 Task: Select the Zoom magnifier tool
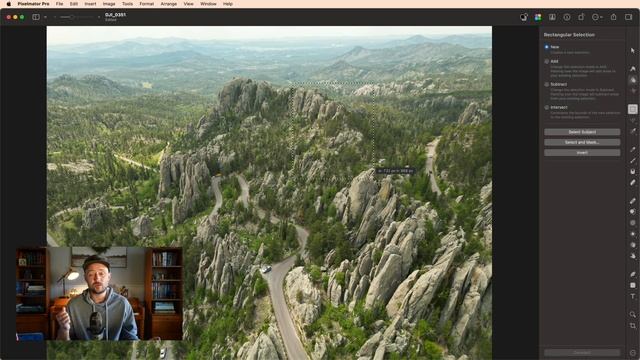click(x=633, y=314)
